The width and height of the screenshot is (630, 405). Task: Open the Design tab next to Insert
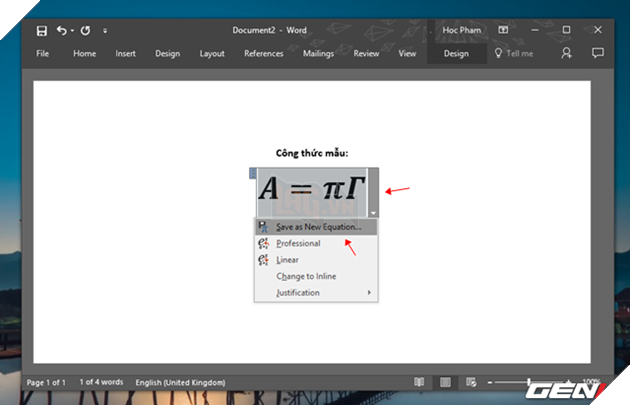coord(168,53)
